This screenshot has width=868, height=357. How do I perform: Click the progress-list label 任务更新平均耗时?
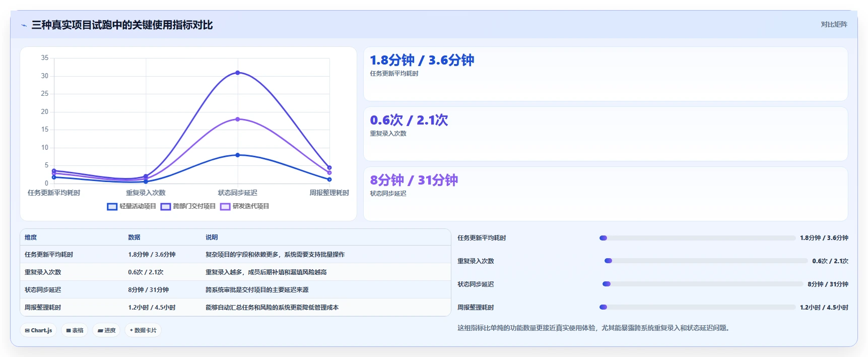[482, 238]
